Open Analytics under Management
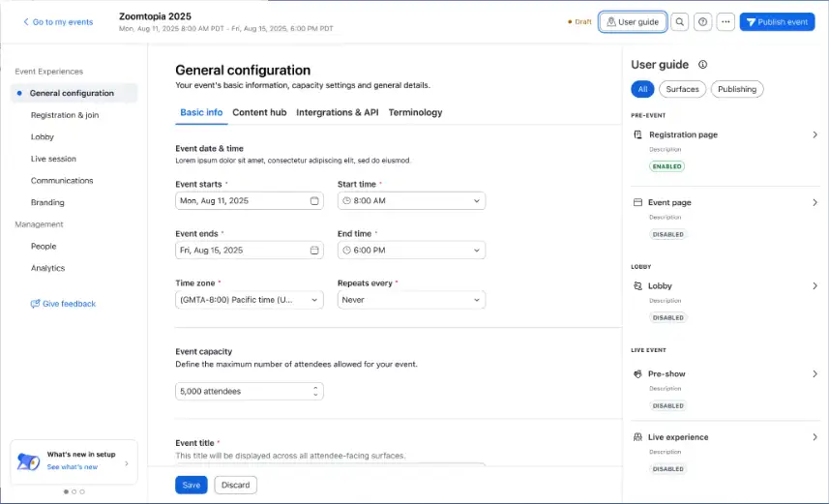The width and height of the screenshot is (829, 504). coord(47,268)
